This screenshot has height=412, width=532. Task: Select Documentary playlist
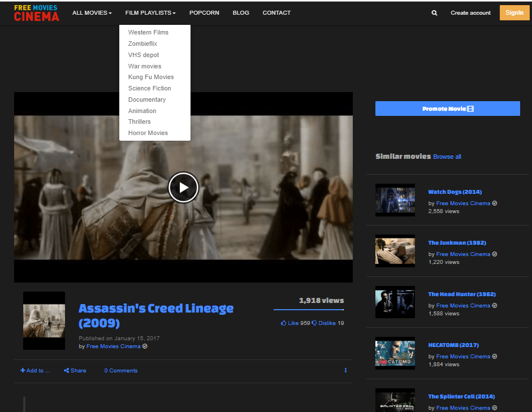click(147, 99)
